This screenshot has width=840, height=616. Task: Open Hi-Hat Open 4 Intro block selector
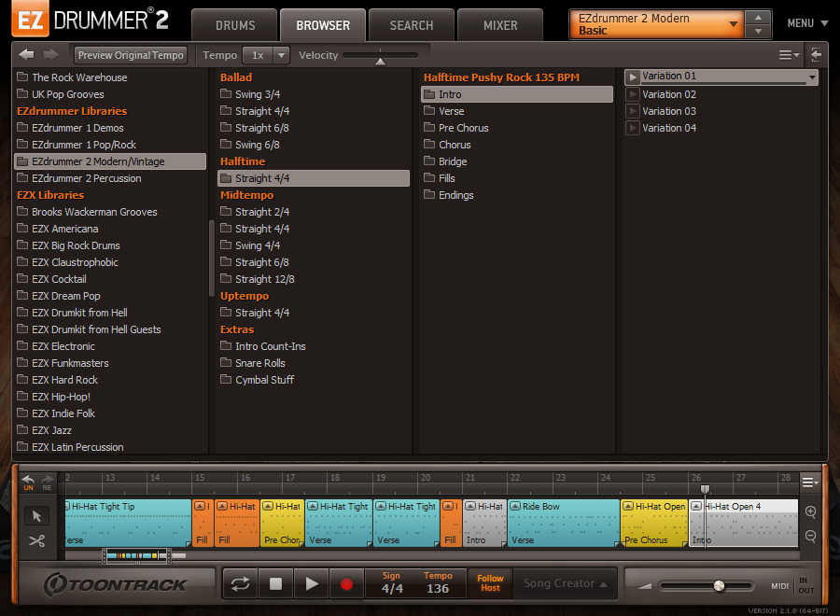[696, 506]
